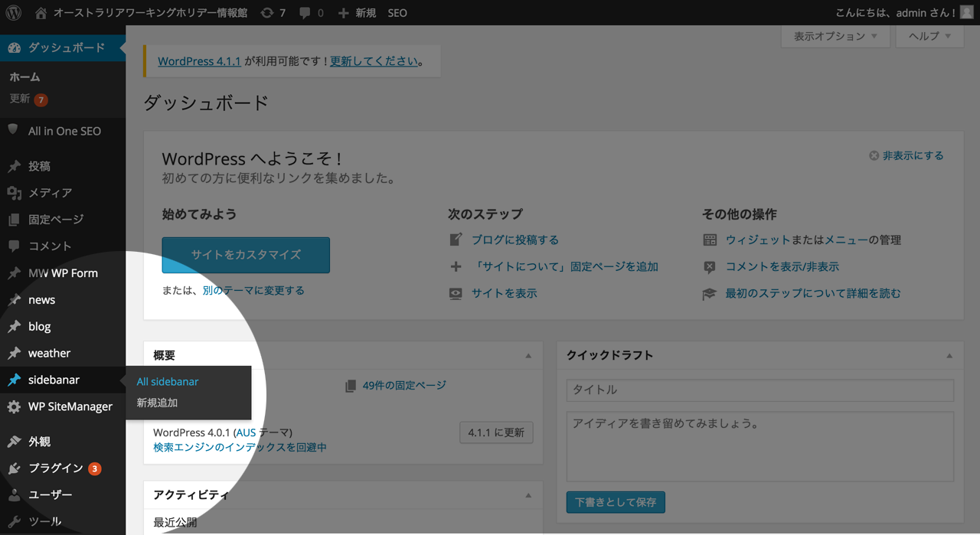Click the dashboard gauge icon

coord(14,47)
